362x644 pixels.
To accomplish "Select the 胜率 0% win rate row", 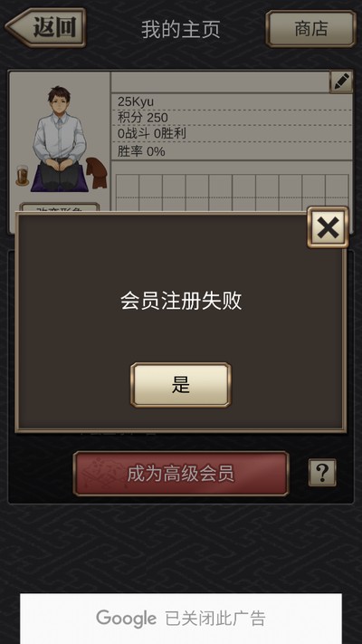I will click(x=232, y=151).
